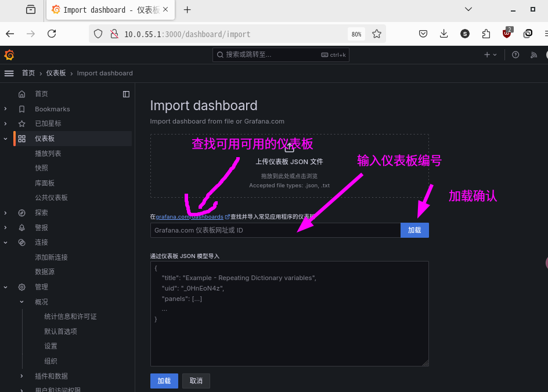The width and height of the screenshot is (548, 392).
Task: Click the bottom 加载 button under JSON
Action: tap(164, 381)
